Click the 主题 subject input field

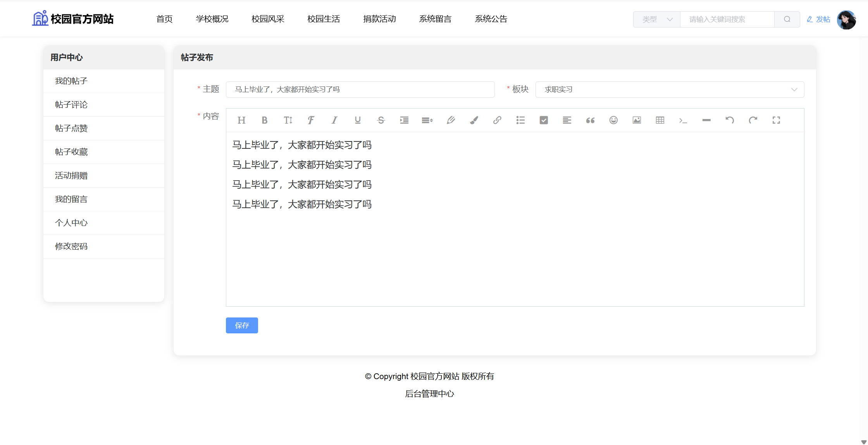360,90
